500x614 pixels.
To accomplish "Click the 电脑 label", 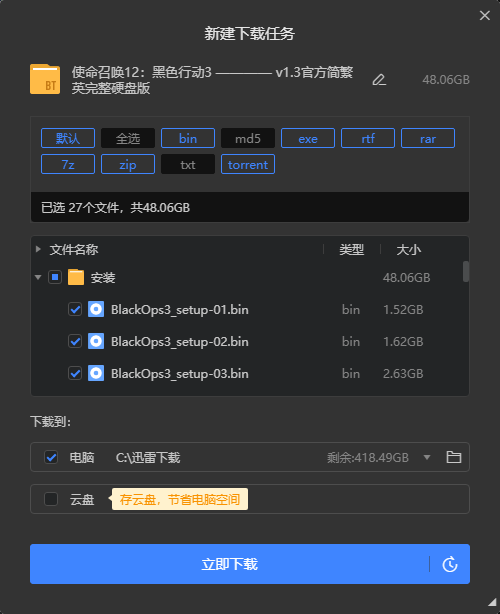I will coord(82,457).
